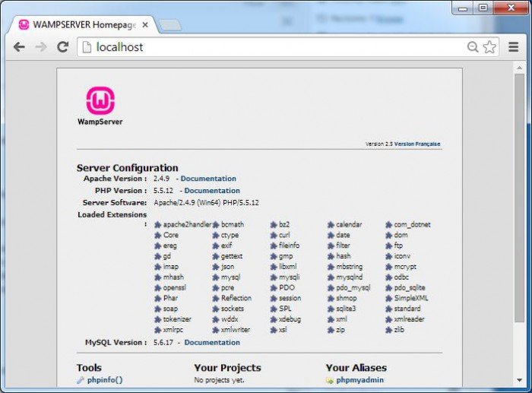
Task: Click the puzzle icon beside SimpleXML
Action: coord(389,298)
